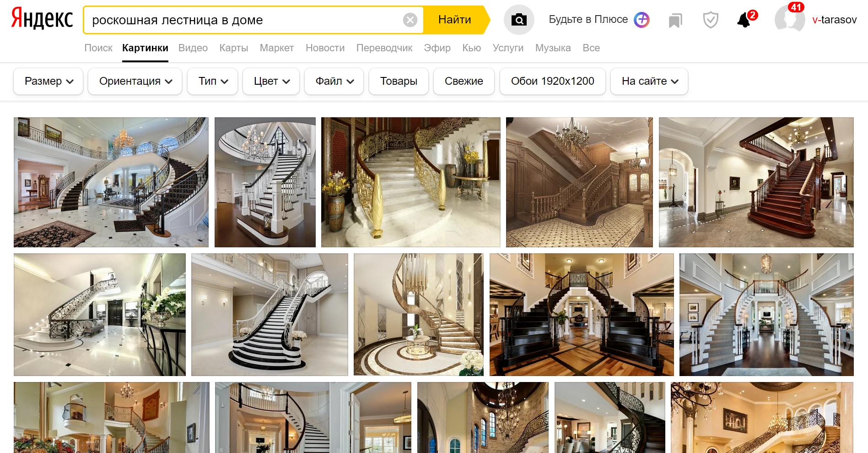This screenshot has height=453, width=868.
Task: Toggle the Свежие filter
Action: pos(464,81)
